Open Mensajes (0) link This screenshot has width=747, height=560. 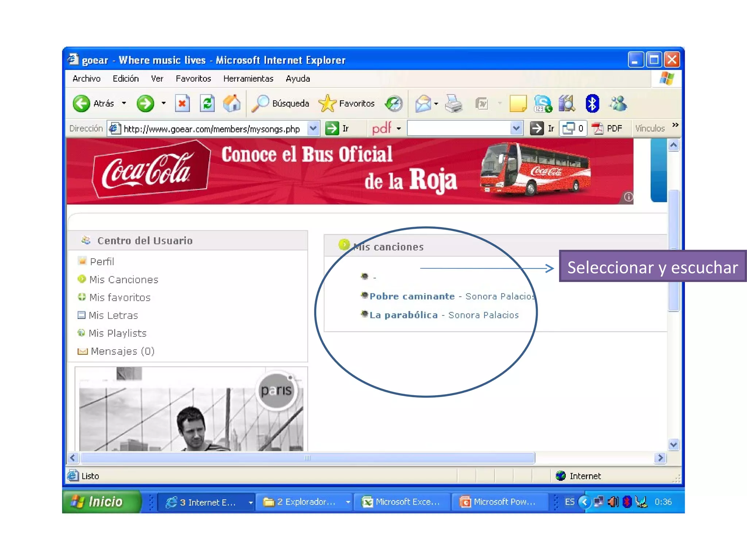(x=123, y=351)
